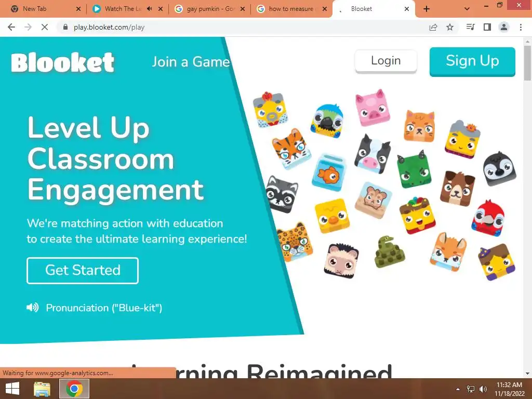Bookmark this page with the star

(450, 27)
